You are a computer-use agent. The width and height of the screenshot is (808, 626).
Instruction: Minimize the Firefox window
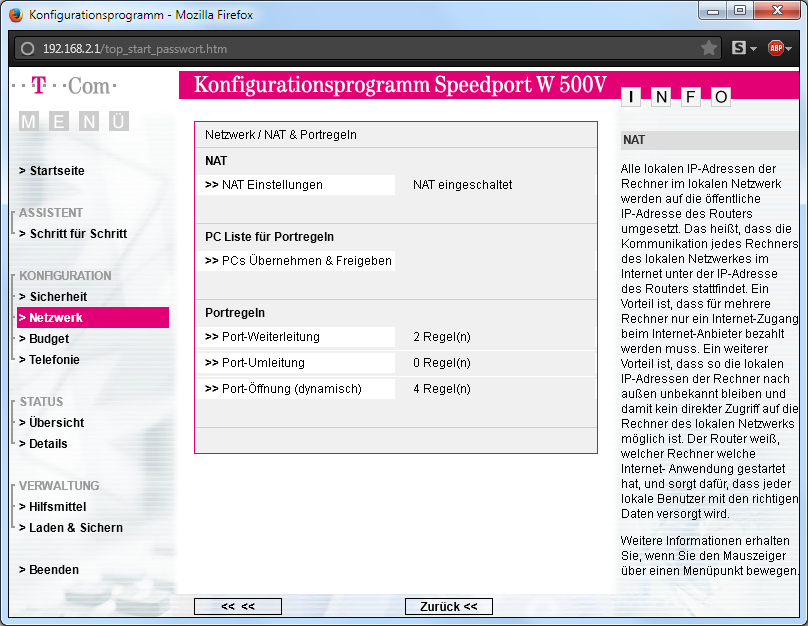[713, 11]
